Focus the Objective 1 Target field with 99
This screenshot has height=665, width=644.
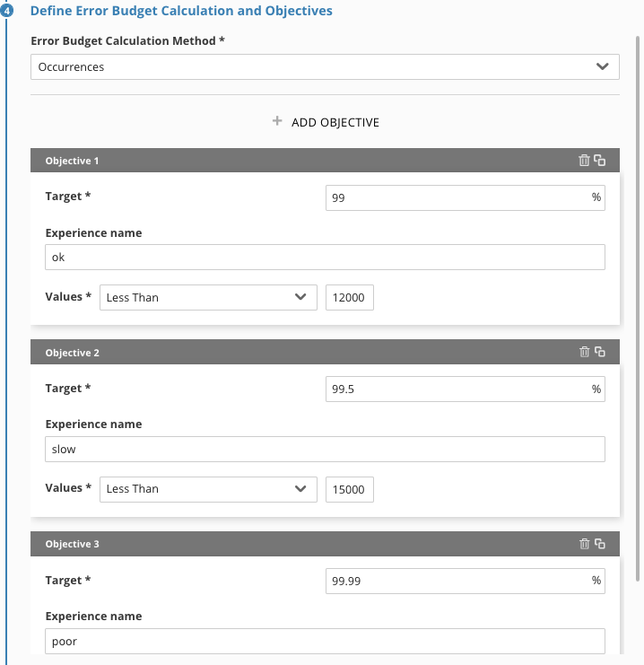(x=466, y=197)
